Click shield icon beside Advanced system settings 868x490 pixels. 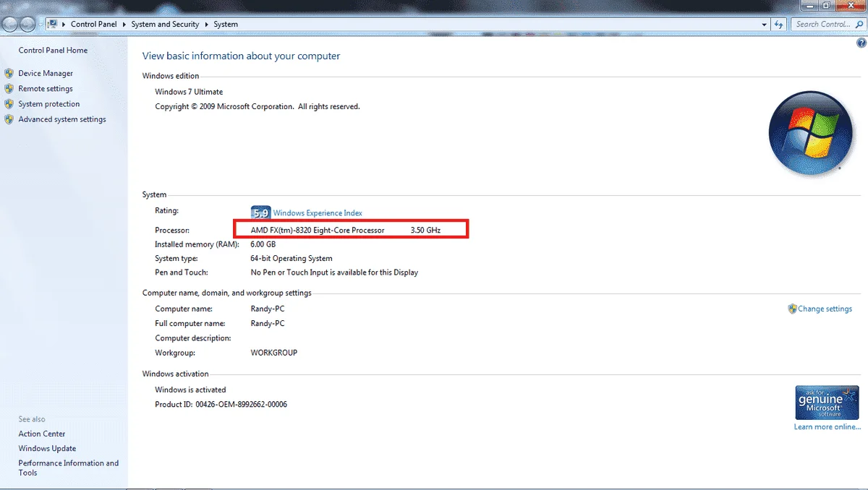click(x=9, y=119)
